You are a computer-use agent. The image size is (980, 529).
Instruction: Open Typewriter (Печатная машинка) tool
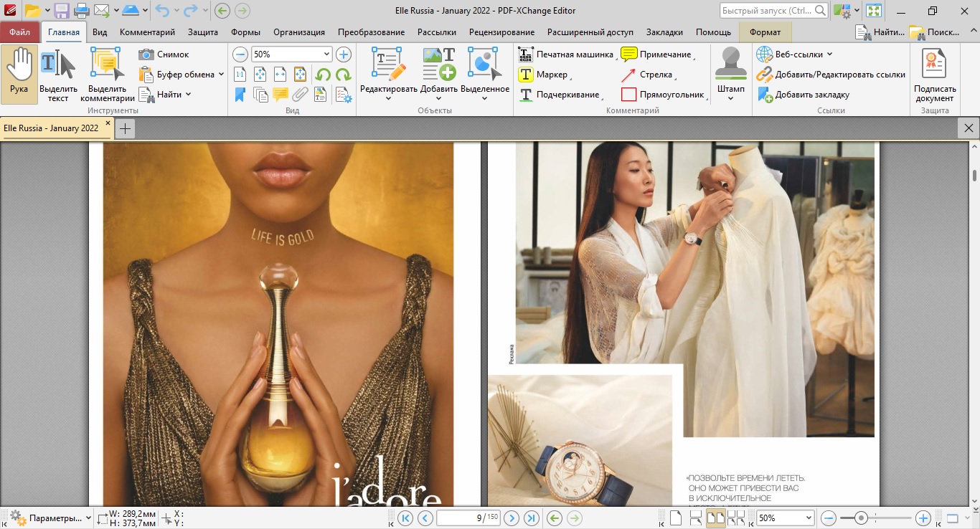[566, 54]
